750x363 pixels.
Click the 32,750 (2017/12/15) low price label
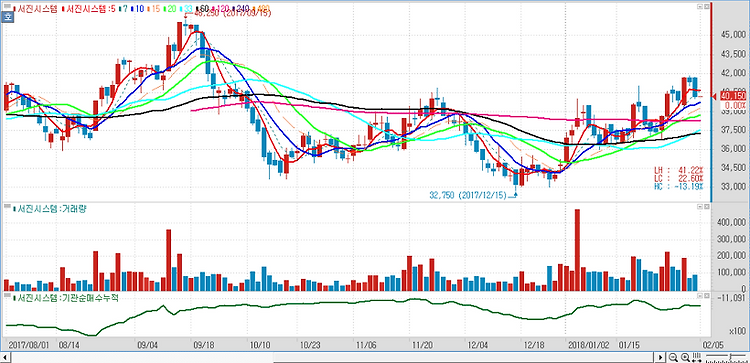coord(468,195)
